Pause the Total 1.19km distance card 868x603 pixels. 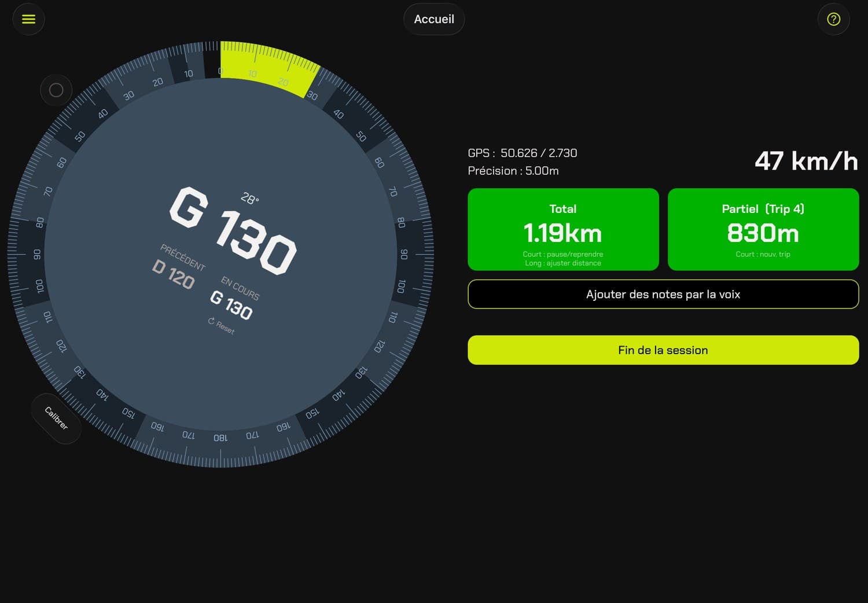tap(563, 229)
